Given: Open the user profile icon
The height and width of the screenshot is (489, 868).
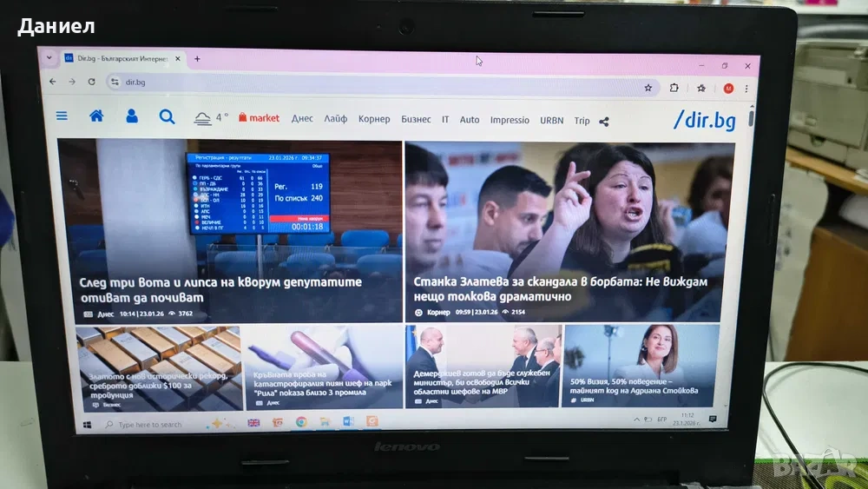Looking at the screenshot, I should tap(131, 116).
